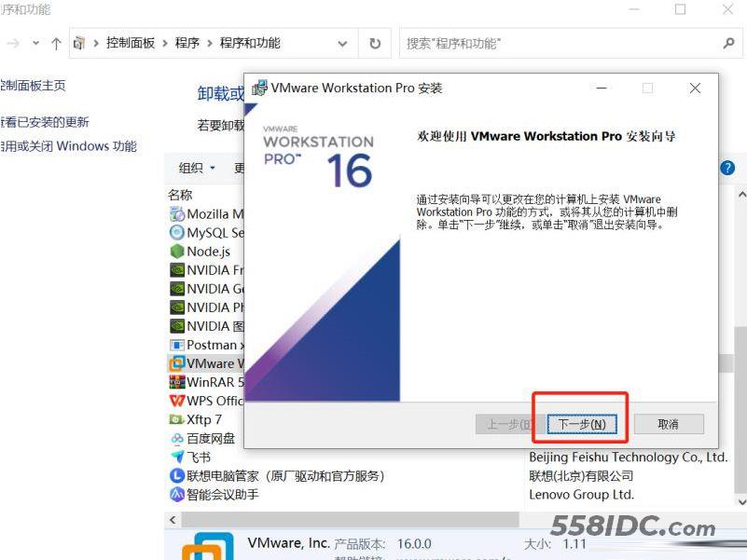The image size is (747, 560).
Task: Click the VMware installer title bar icon
Action: [x=259, y=89]
